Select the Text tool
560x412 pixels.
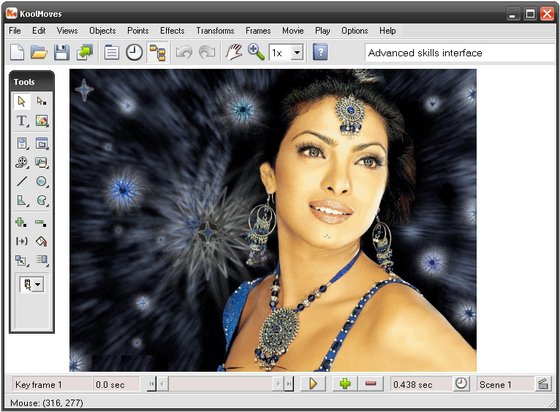click(x=22, y=121)
